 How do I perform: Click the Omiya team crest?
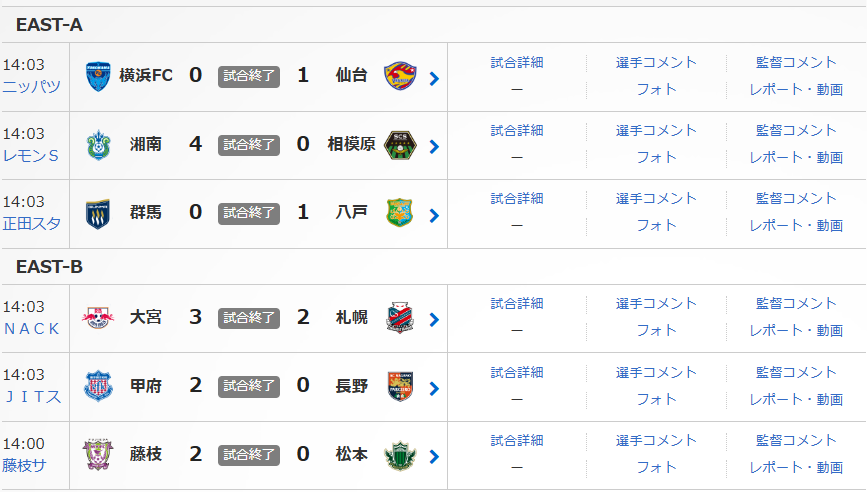(x=98, y=317)
